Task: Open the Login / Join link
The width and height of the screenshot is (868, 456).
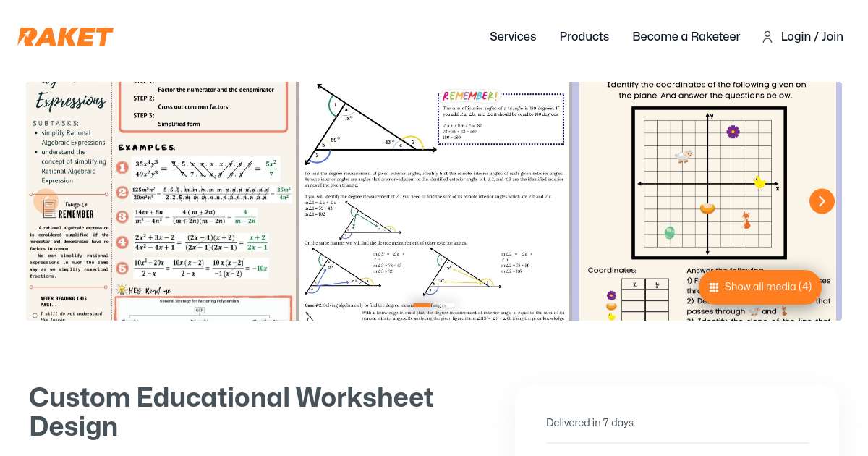Action: (812, 37)
